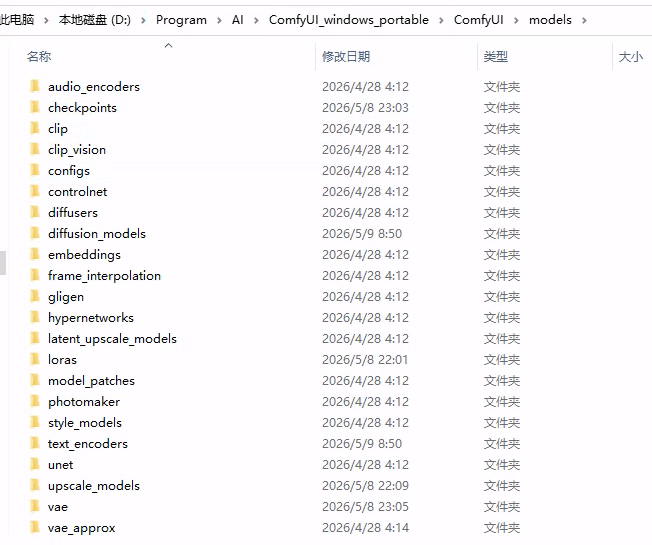This screenshot has height=545, width=652.
Task: Go to the ComfyUI breadcrumb segment
Action: point(478,20)
